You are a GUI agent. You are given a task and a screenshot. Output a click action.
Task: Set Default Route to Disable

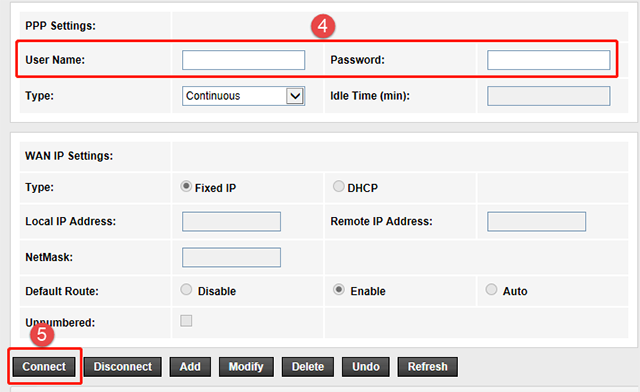pos(186,290)
